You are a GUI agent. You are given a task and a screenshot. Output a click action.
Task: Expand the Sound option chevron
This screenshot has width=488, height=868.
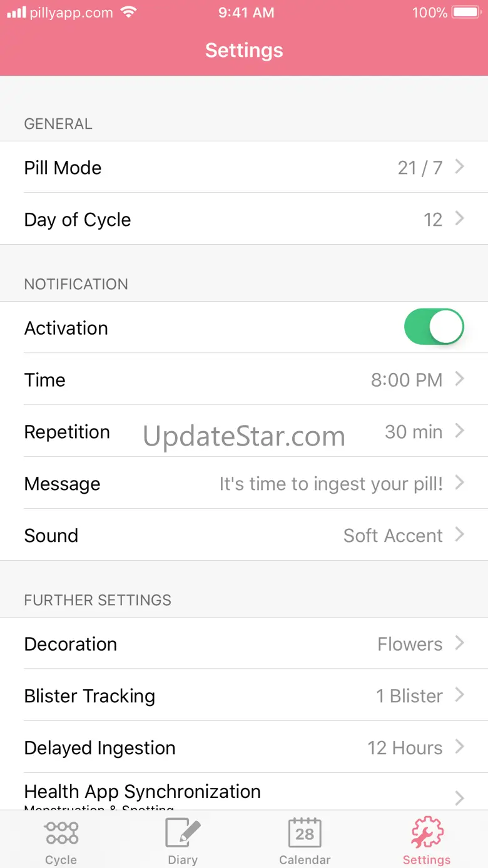pos(460,535)
